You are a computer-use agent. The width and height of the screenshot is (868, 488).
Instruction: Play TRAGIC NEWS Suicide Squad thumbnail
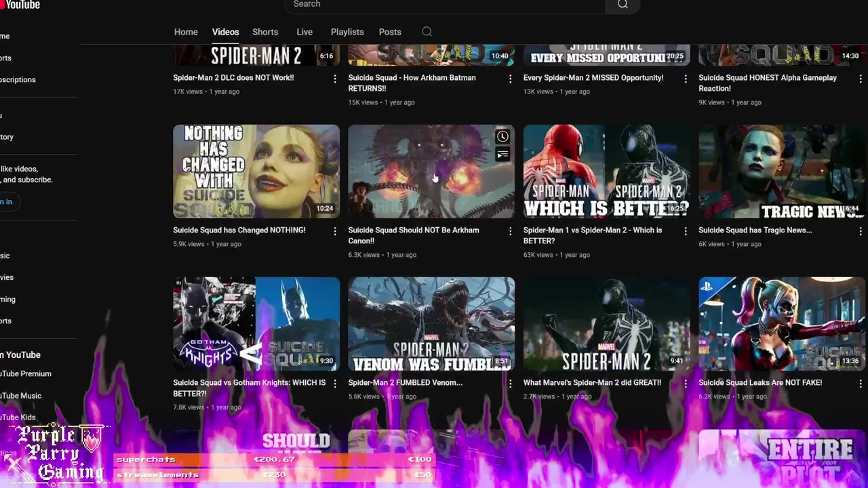tap(782, 171)
